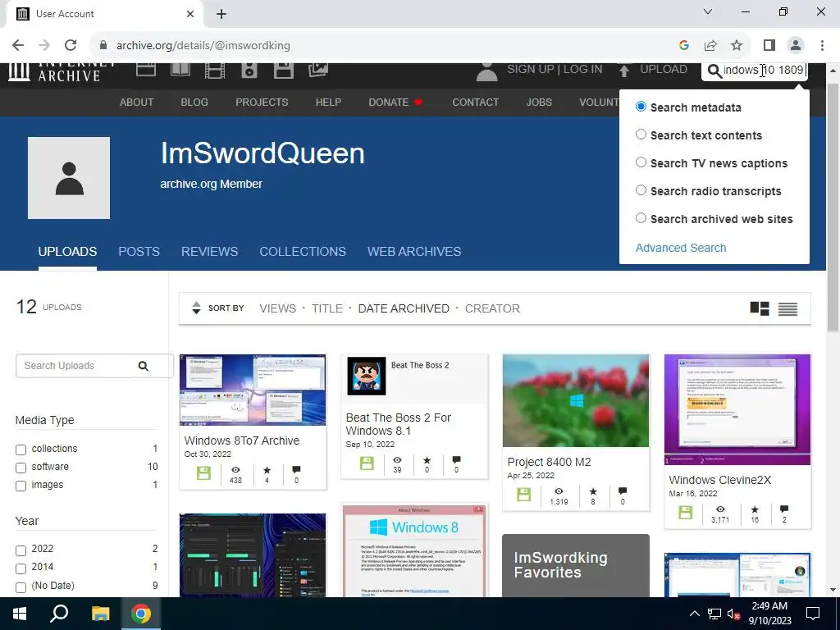This screenshot has height=630, width=840.
Task: Click the magnifier icon in top search box
Action: (x=714, y=71)
